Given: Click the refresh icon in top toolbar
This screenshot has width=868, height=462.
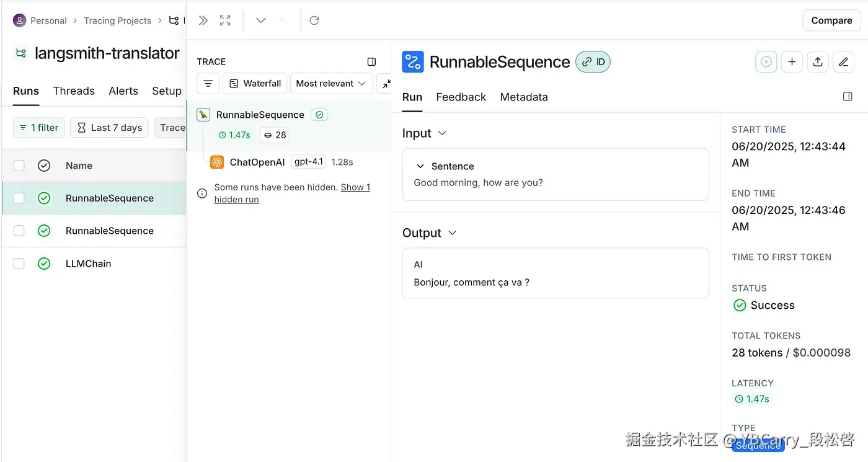Looking at the screenshot, I should [314, 20].
